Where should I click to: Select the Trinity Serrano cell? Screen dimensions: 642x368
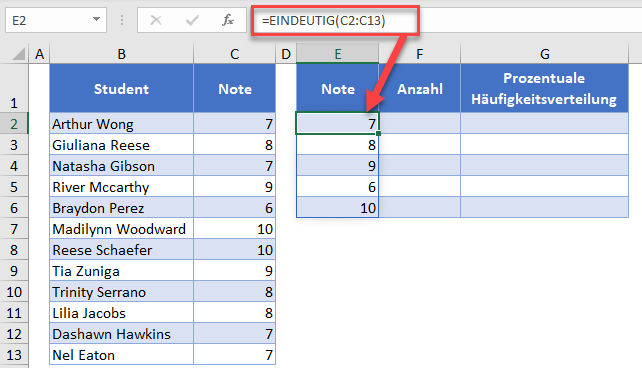[121, 292]
